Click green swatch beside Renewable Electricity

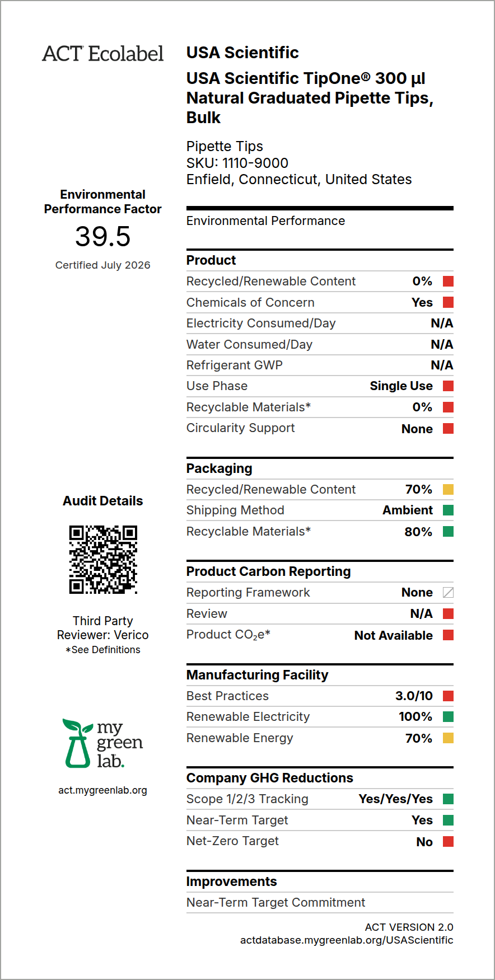coord(448,716)
